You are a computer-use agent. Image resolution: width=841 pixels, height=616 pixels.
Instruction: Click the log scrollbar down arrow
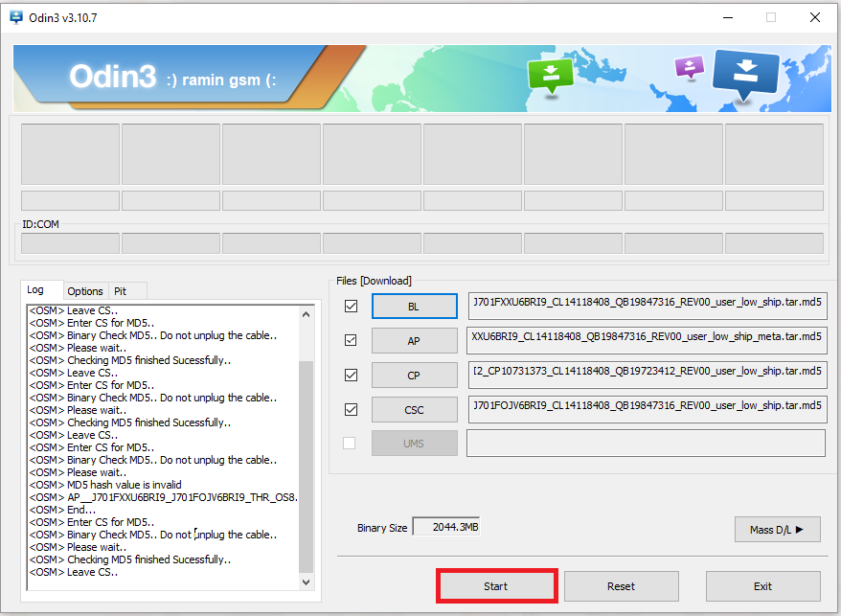click(307, 582)
